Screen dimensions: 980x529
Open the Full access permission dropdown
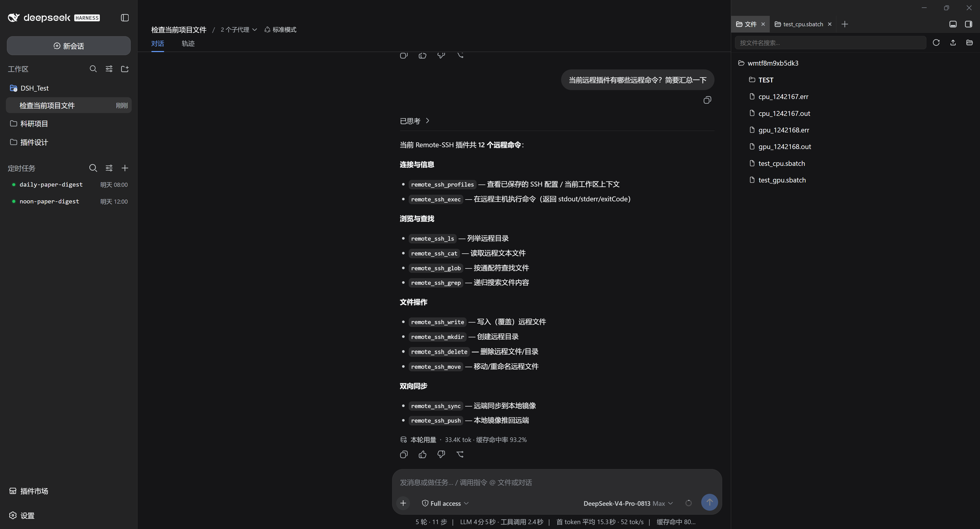coord(445,503)
